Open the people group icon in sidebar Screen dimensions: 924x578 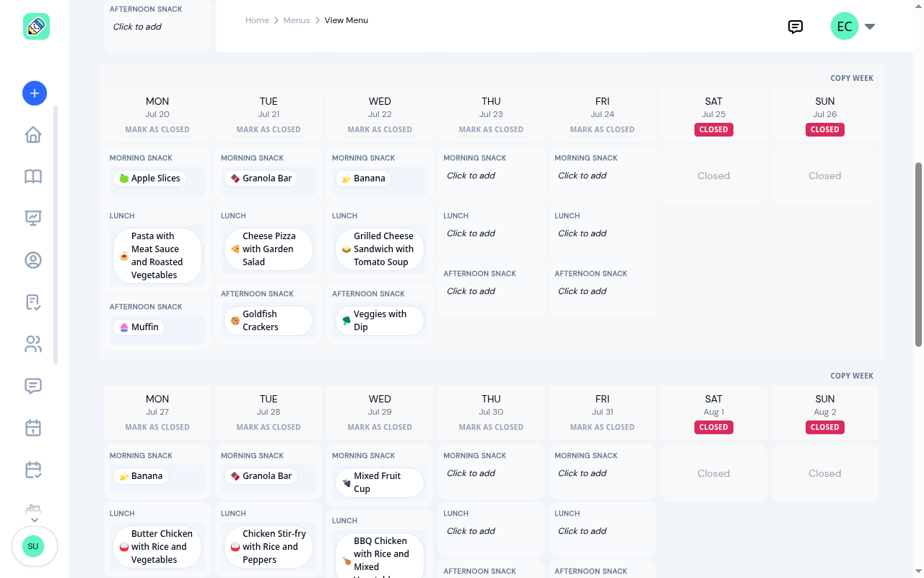33,344
